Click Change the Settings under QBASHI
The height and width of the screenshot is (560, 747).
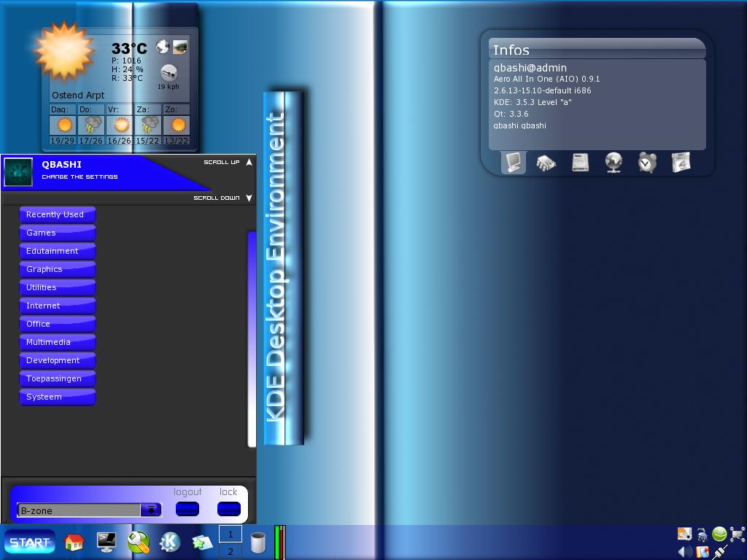80,176
